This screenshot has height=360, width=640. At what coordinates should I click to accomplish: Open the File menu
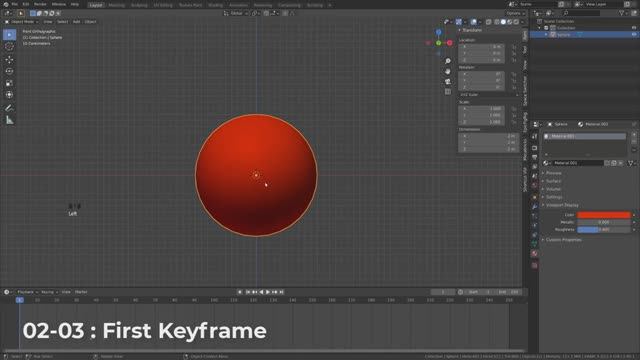tap(15, 4)
